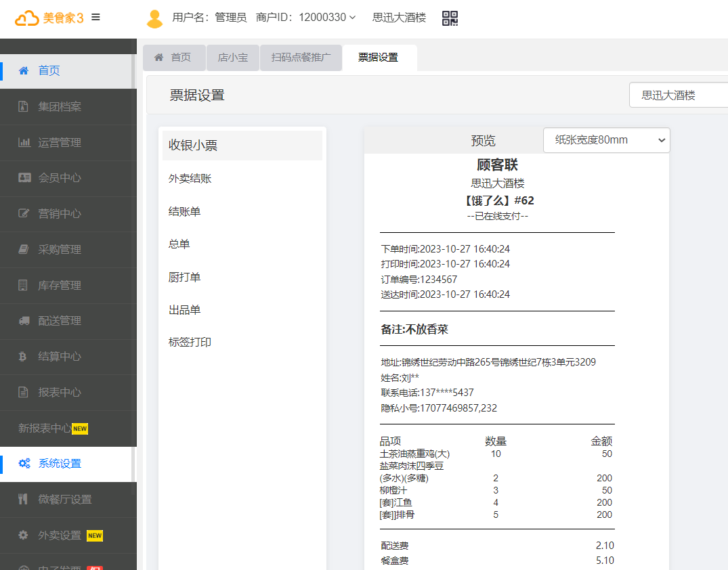Viewport: 728px width, 570px height.
Task: Select 外卖结账 receipt type
Action: pyautogui.click(x=190, y=179)
